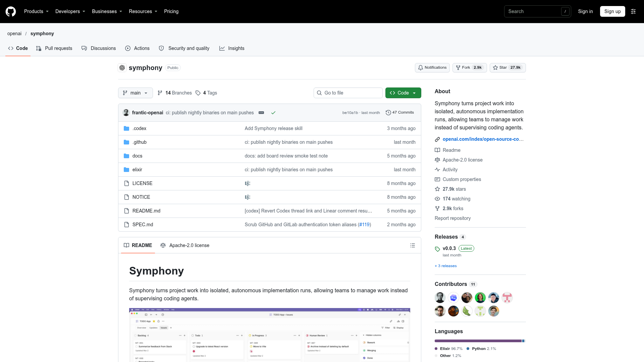Click the Elixir language bar segment

pyautogui.click(x=478, y=341)
